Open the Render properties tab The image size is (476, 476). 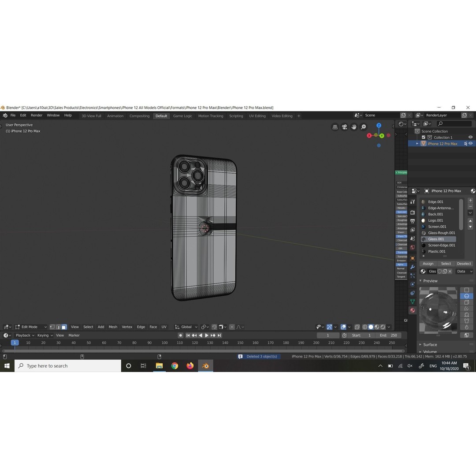412,212
